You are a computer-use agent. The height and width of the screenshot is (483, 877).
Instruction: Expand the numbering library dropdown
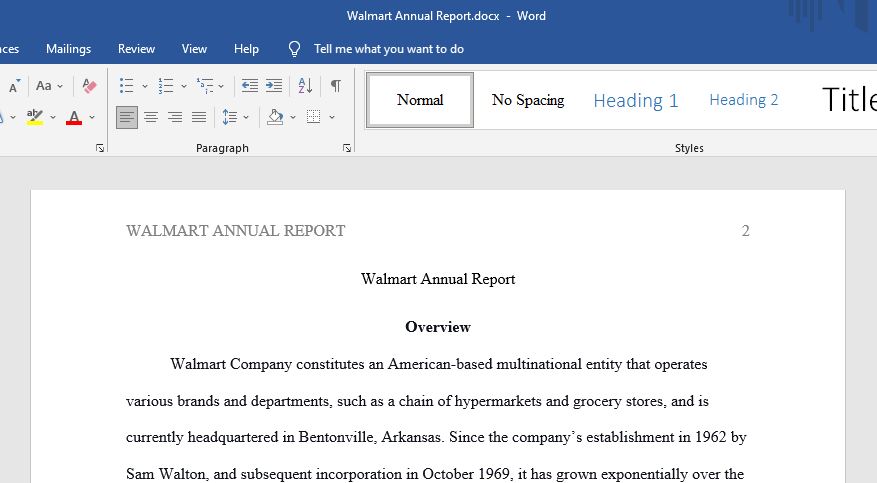(x=183, y=86)
